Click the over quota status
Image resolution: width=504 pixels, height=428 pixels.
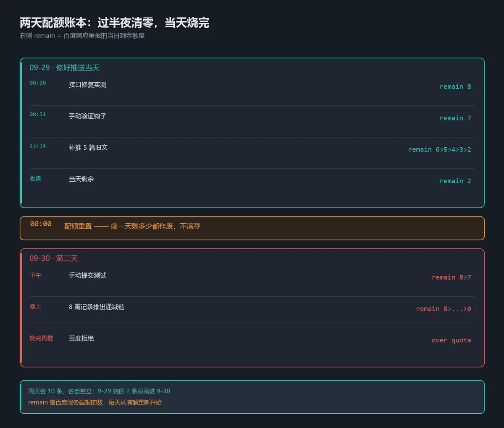[451, 340]
